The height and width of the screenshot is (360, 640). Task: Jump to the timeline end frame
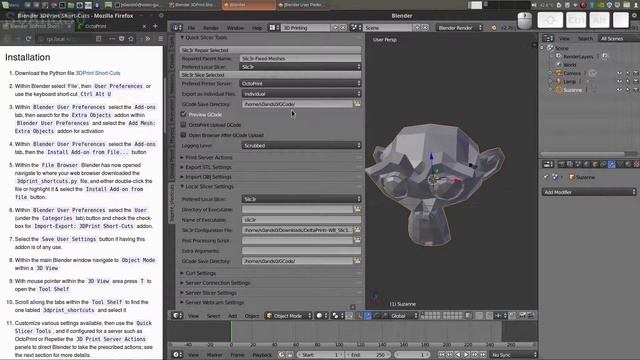(x=483, y=355)
